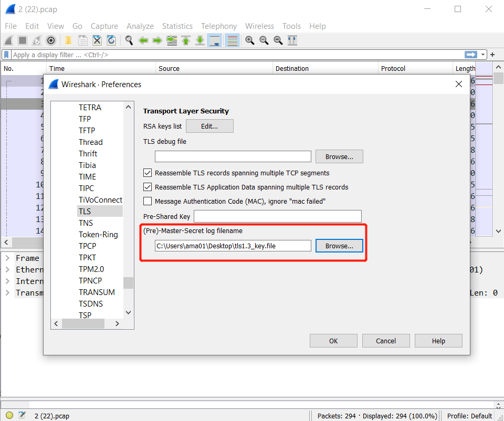Go to previous packet green left arrow
Image resolution: width=504 pixels, height=421 pixels.
click(x=143, y=40)
